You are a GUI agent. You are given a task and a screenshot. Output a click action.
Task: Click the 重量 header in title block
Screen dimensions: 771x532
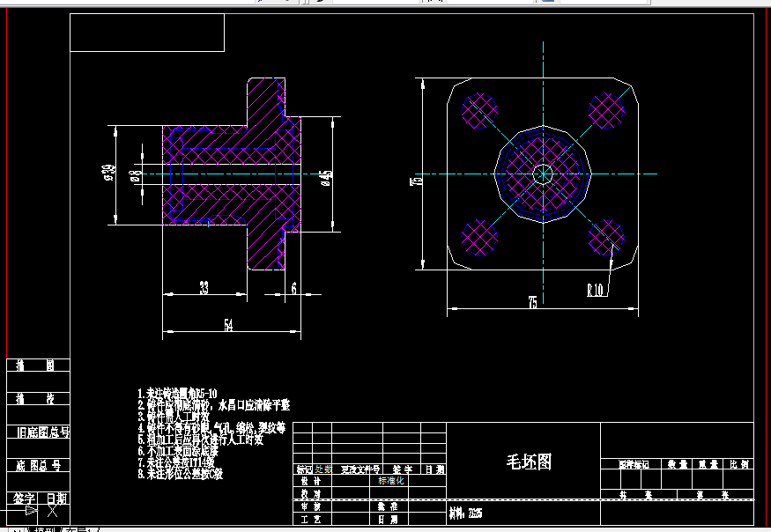(708, 464)
